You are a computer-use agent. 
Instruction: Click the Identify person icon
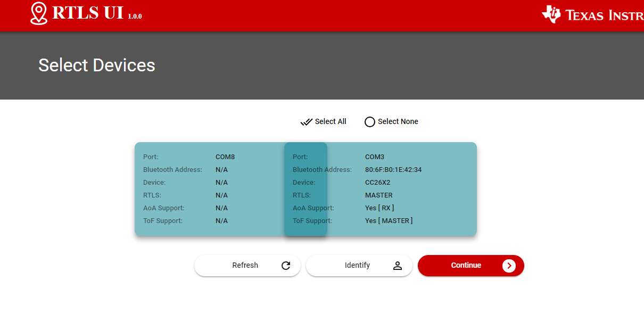(x=398, y=266)
